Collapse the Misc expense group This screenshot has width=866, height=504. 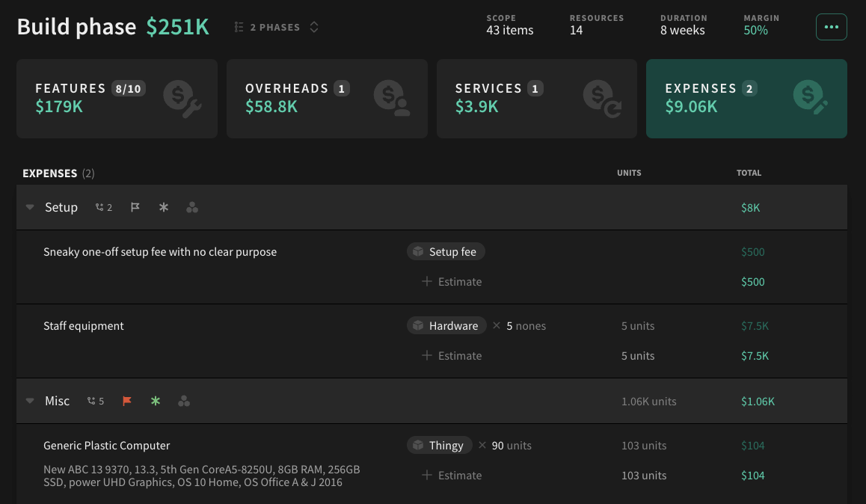(30, 401)
